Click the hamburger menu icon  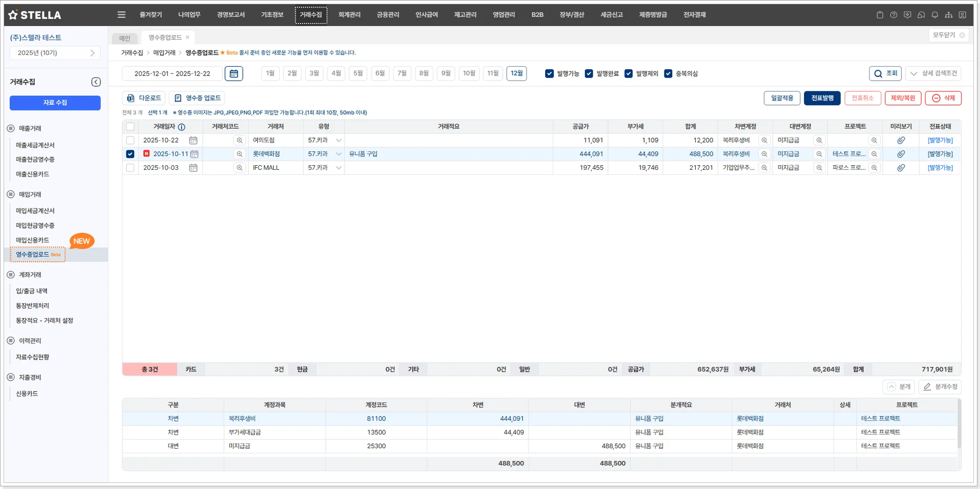coord(121,15)
